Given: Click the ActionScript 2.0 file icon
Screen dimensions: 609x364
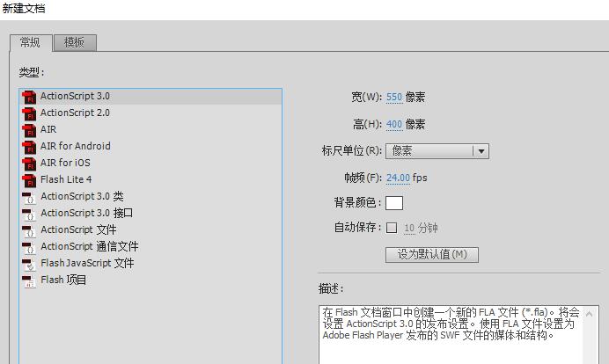Looking at the screenshot, I should click(x=29, y=113).
